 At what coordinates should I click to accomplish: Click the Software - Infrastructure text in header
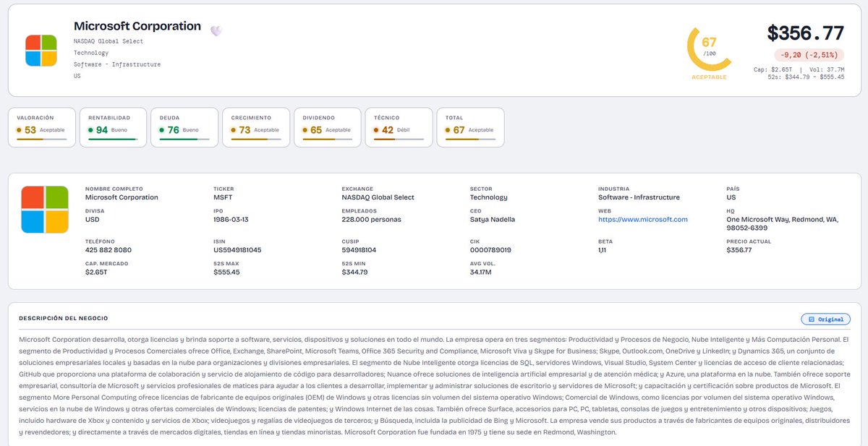pyautogui.click(x=117, y=64)
